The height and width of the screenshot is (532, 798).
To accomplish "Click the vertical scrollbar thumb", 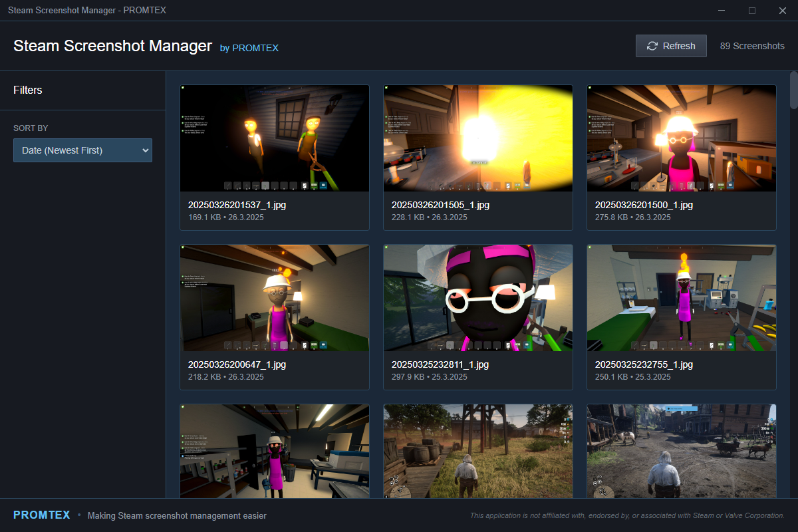I will [793, 90].
